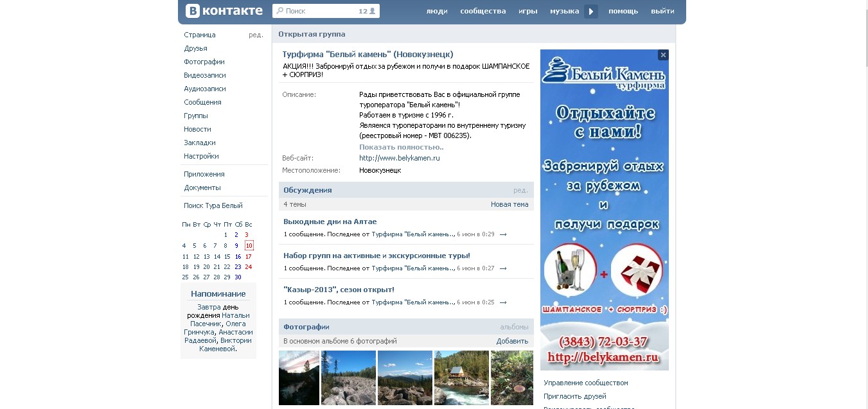Open Виктории Каменевой profile in reminder
Screen dimensions: 868x409
[x=225, y=345]
